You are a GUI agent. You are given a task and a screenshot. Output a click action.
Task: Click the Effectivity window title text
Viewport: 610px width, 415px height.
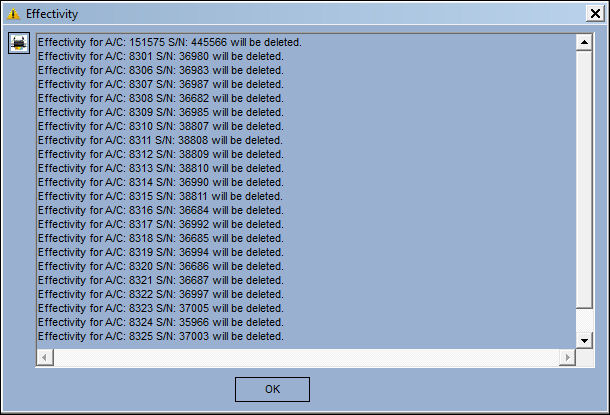[52, 14]
